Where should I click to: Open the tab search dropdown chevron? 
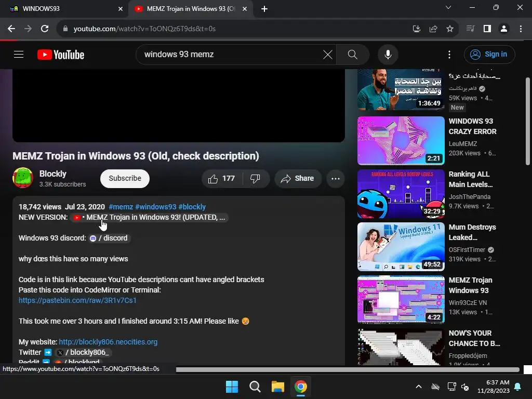tap(448, 7)
